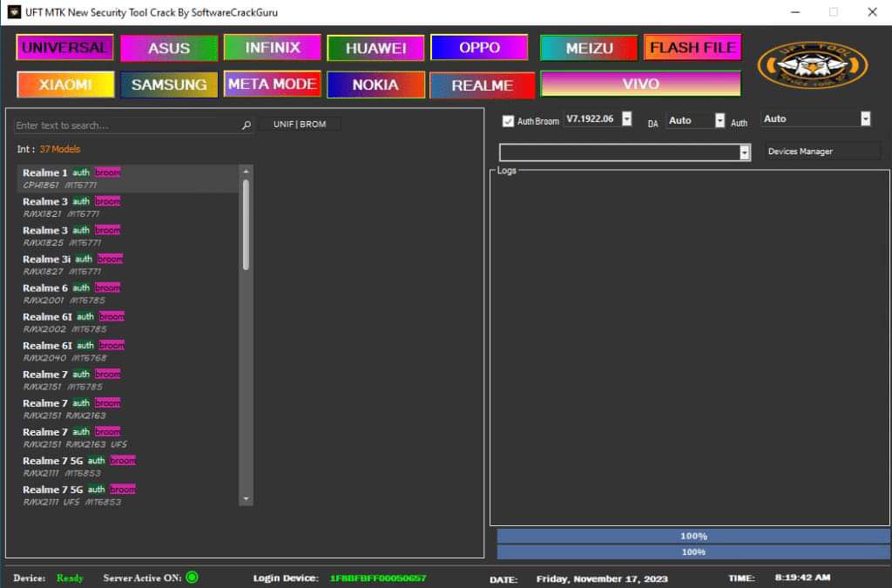
Task: Select the VIVO brand tab
Action: coord(640,84)
